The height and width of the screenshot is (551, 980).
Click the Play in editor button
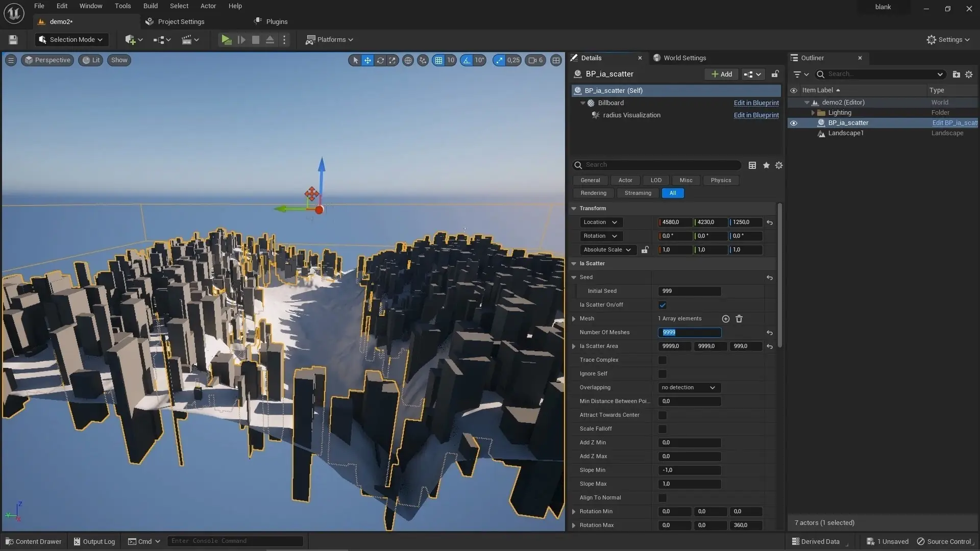(x=226, y=39)
